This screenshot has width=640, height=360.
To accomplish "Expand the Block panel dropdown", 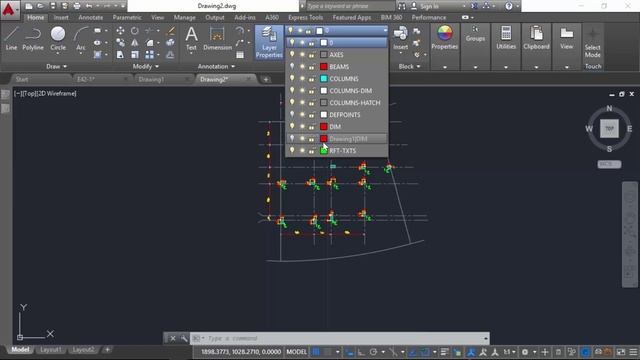I will coord(409,66).
